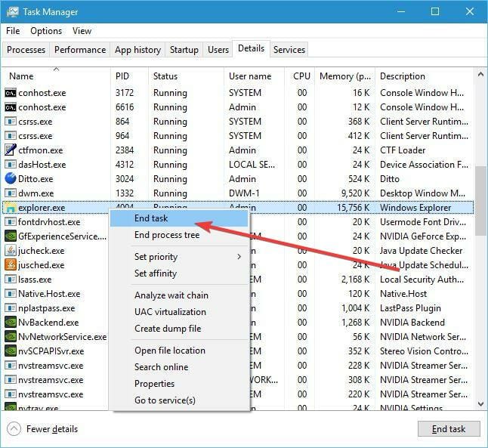488x448 pixels.
Task: Click the NvBackend.exe NVIDIA icon
Action: 11,323
